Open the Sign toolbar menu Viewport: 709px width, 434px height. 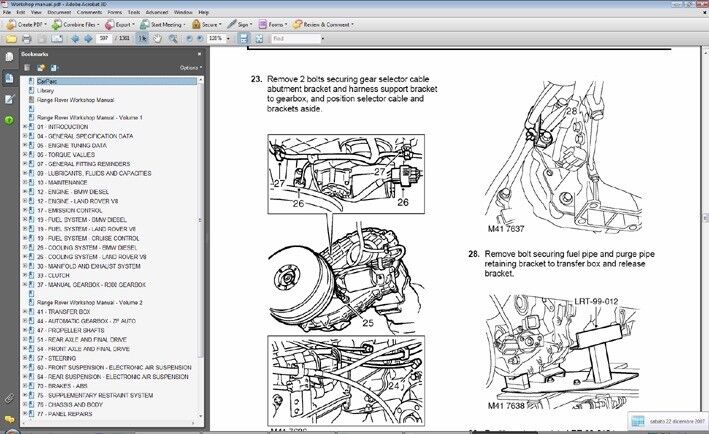click(240, 24)
